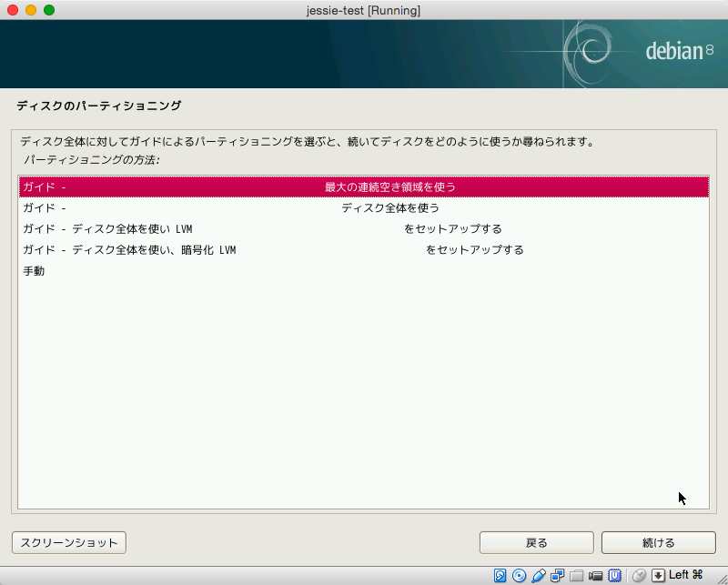The width and height of the screenshot is (728, 585).
Task: Select 暗号化 LVM をセットアップする option
Action: click(363, 250)
